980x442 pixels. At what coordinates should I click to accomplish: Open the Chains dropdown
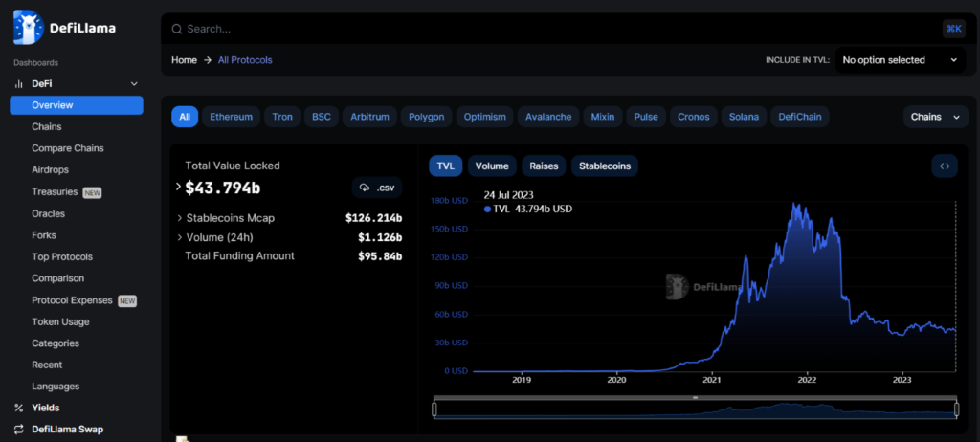(x=935, y=117)
